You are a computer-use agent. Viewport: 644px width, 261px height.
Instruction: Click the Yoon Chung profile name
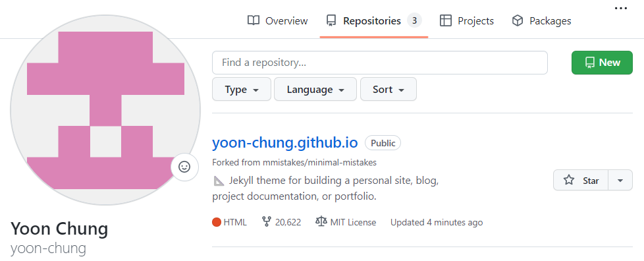click(x=59, y=229)
